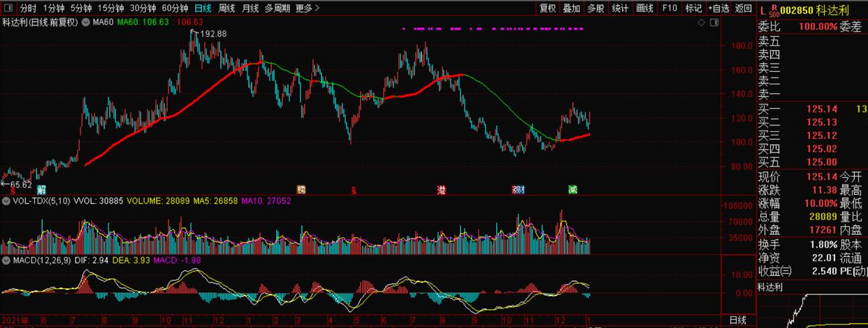The width and height of the screenshot is (868, 328).
Task: Open F10 company information
Action: click(669, 9)
